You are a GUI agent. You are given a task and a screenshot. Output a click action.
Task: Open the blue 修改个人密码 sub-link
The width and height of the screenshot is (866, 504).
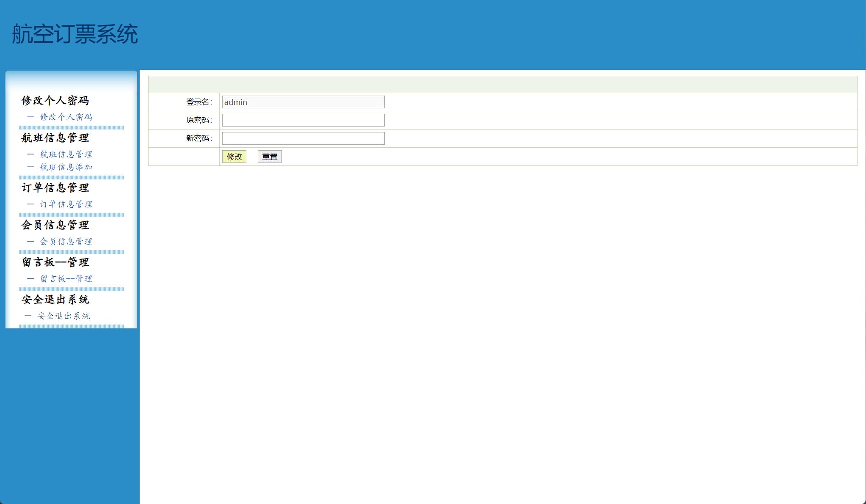[x=66, y=117]
